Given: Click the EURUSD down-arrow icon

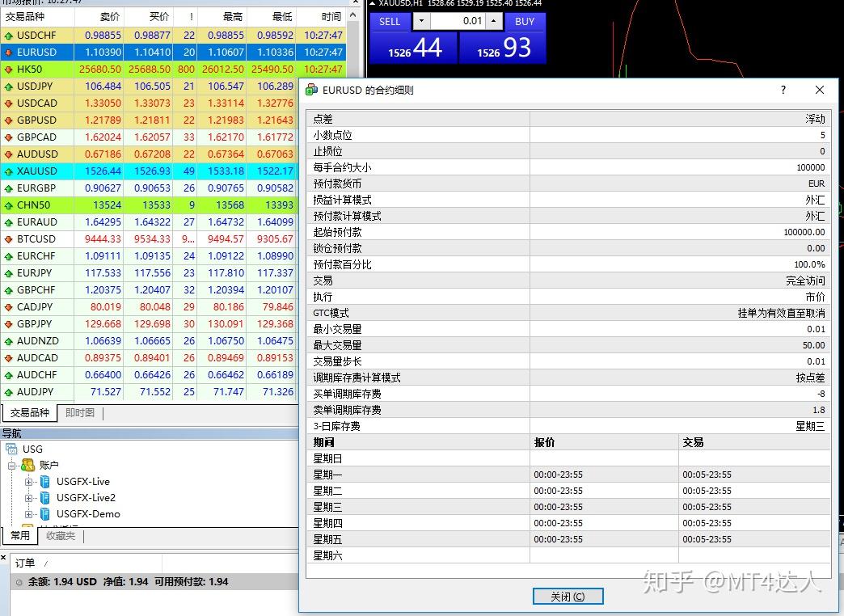Looking at the screenshot, I should (x=8, y=53).
